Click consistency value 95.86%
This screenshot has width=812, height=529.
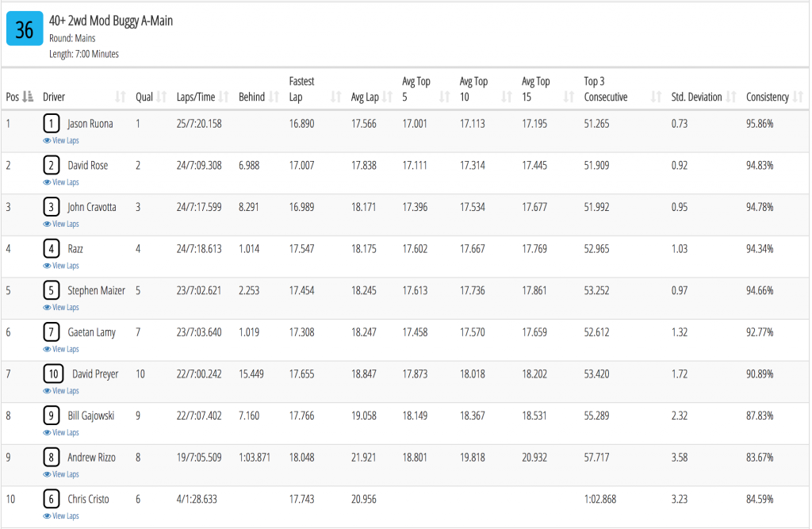point(760,124)
